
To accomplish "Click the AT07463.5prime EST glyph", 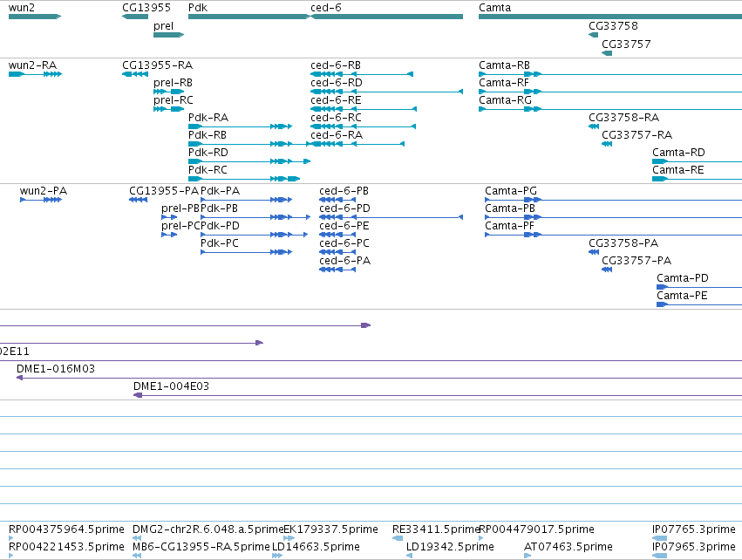I will coord(528,556).
